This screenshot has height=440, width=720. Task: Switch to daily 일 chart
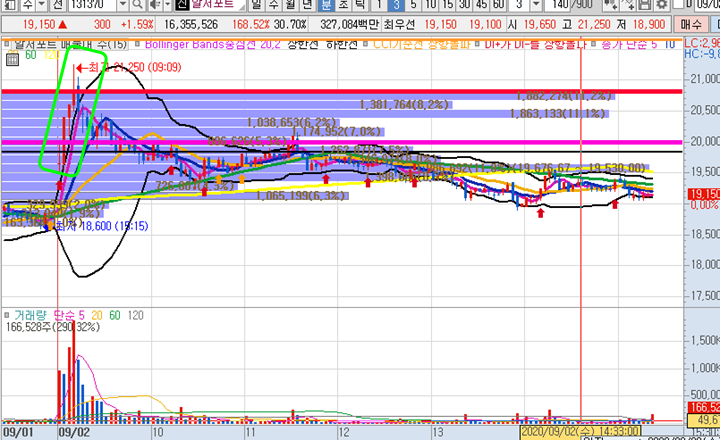tap(256, 5)
